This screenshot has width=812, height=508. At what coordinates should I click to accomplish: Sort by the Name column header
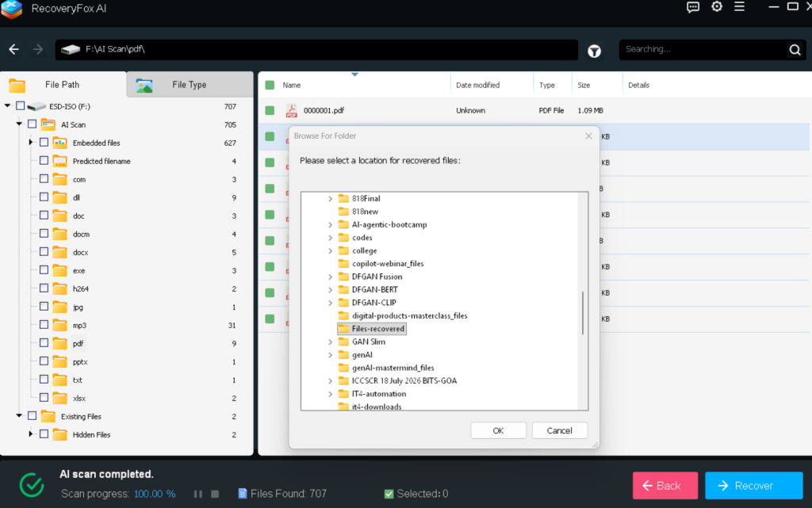pyautogui.click(x=292, y=86)
